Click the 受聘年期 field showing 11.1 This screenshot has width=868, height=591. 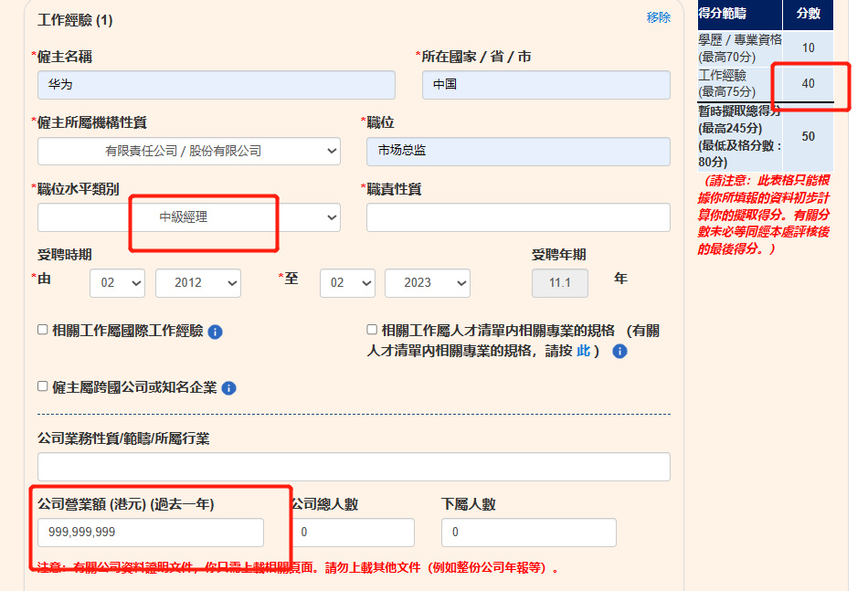(560, 283)
